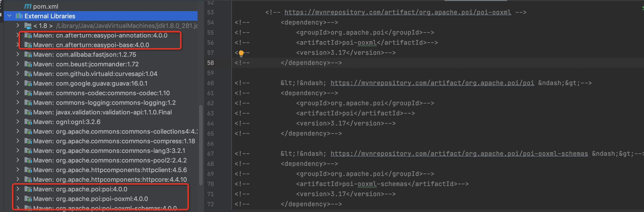Expand Maven commons-logging:1.2 library
This screenshot has width=644, height=212.
[x=18, y=102]
